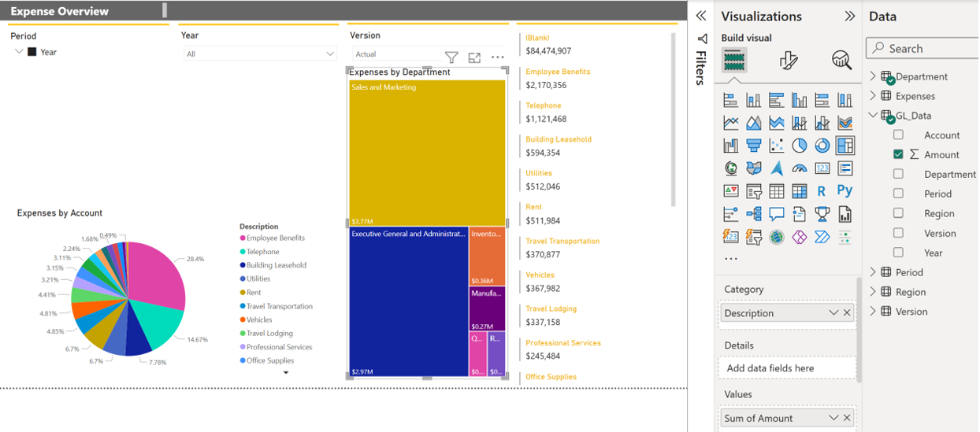Open the Year slicer dropdown showing All
The image size is (980, 432).
coord(259,54)
